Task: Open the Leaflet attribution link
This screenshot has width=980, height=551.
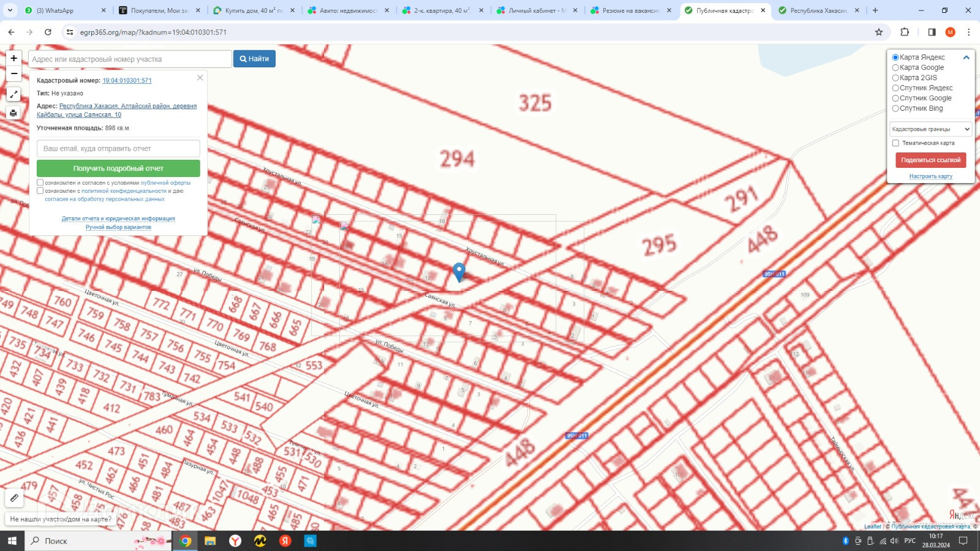Action: 872,527
